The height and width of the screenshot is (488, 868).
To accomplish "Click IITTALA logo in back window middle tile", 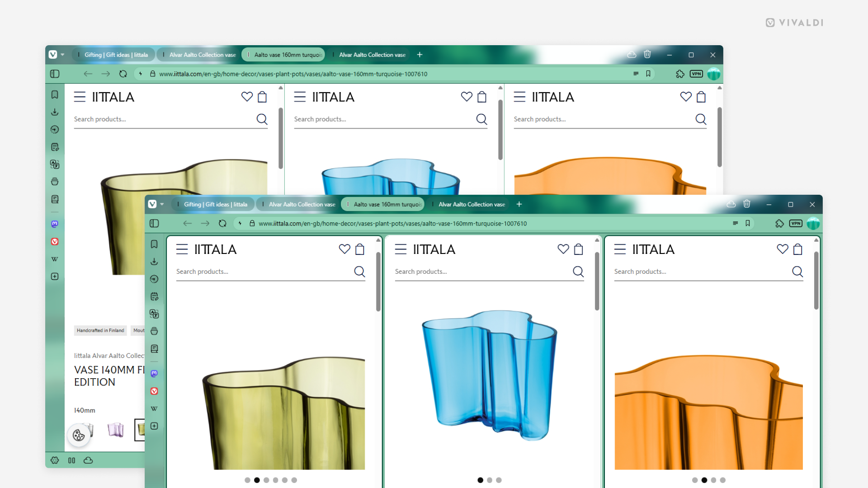I will [x=333, y=97].
